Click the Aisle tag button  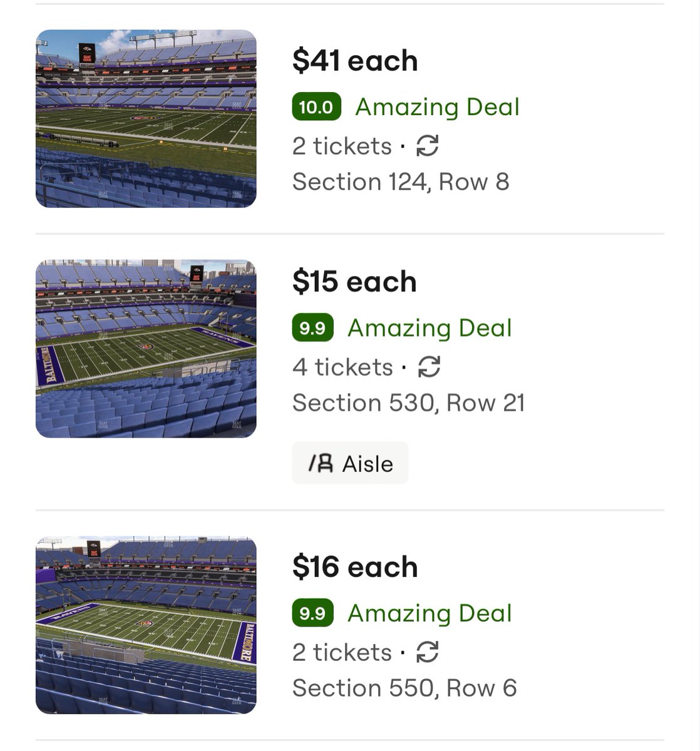click(350, 463)
